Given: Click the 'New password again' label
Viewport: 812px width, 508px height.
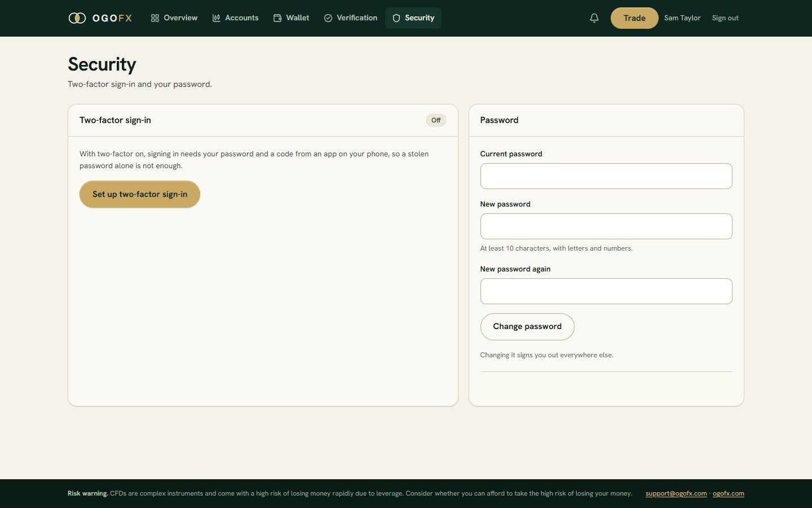Looking at the screenshot, I should [x=515, y=269].
